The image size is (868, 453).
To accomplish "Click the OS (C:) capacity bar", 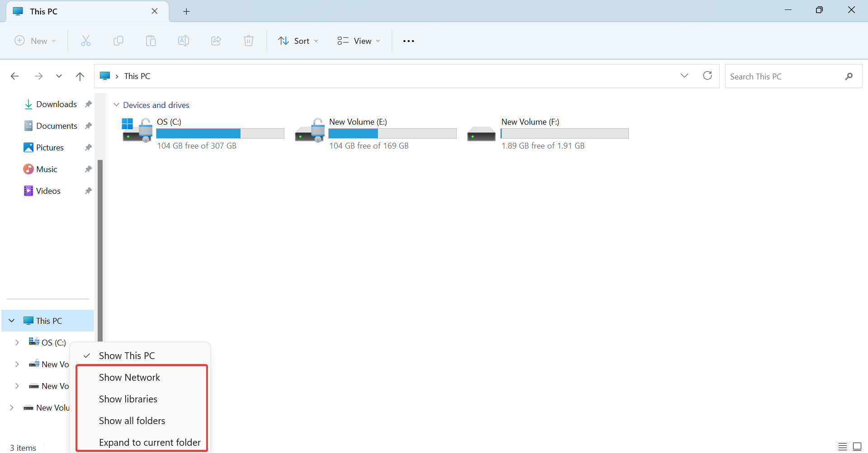I will (x=220, y=133).
